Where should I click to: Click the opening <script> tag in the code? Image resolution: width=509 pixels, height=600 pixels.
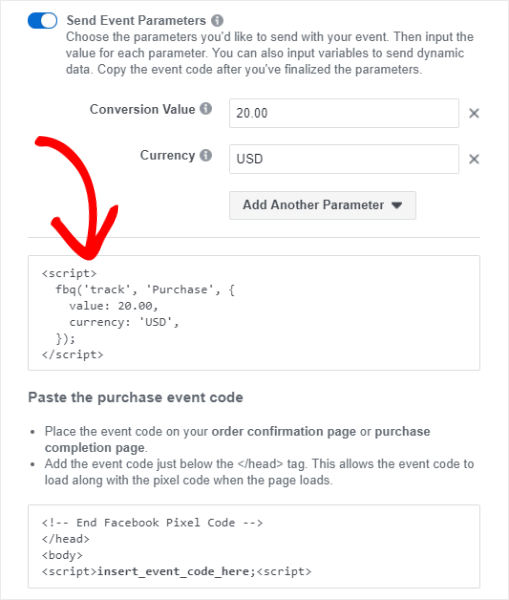[x=69, y=273]
